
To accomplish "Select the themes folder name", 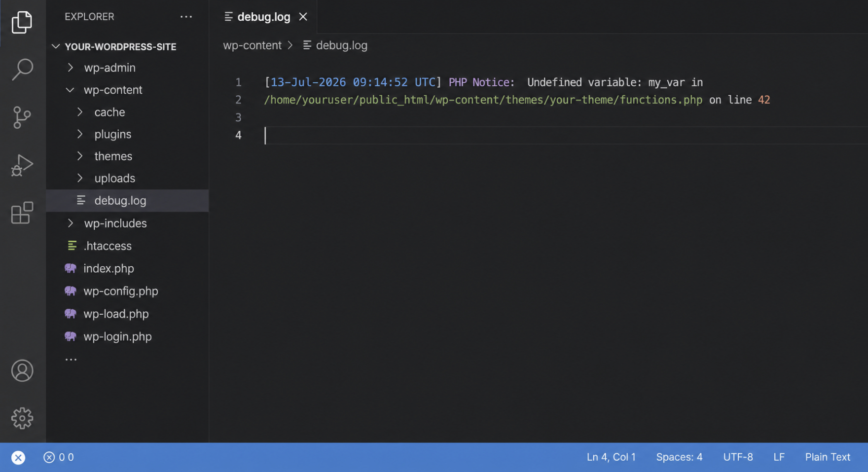I will pos(113,156).
